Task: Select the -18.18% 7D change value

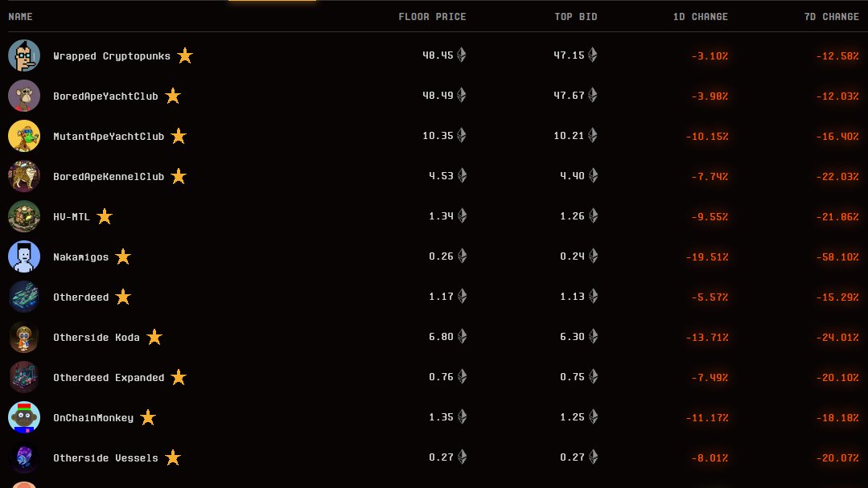Action: [837, 418]
